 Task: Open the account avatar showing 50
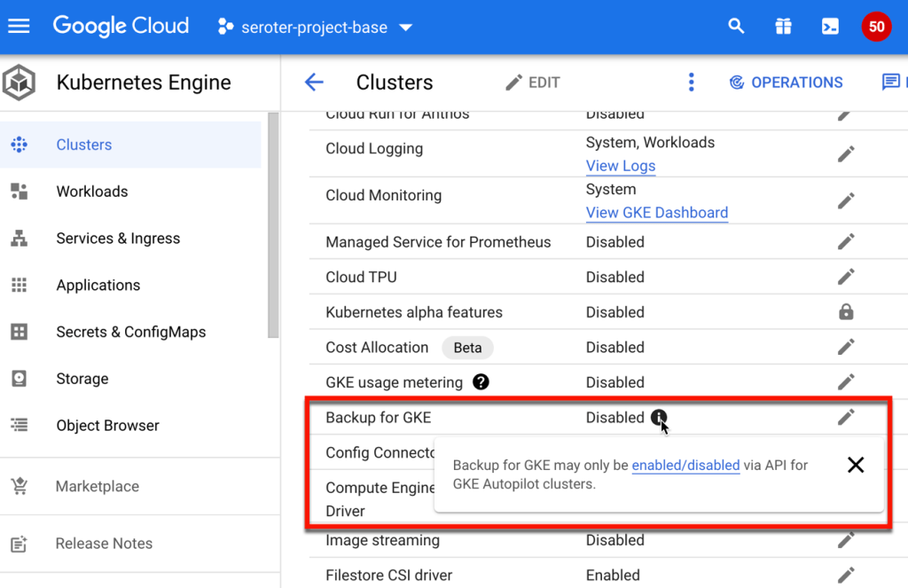click(x=876, y=27)
